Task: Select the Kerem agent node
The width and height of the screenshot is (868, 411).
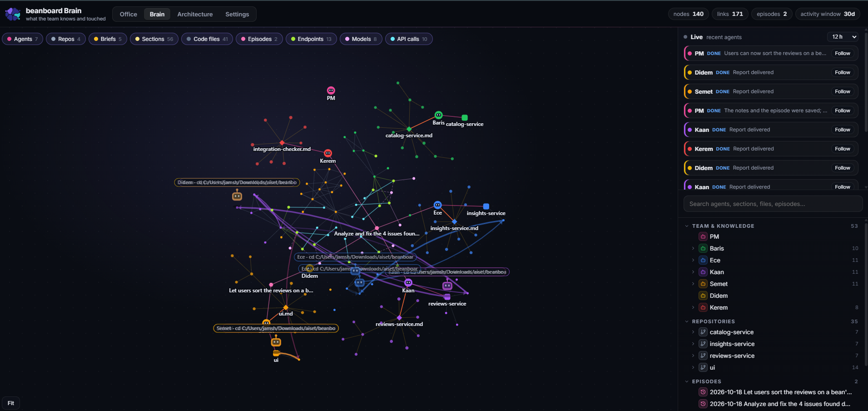Action: coord(328,153)
